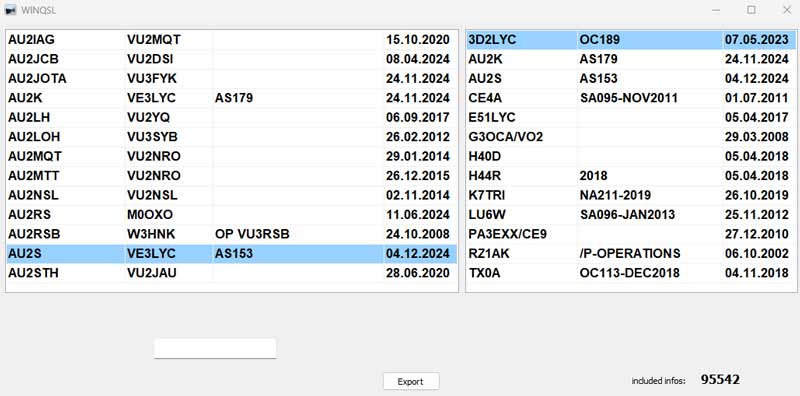This screenshot has width=800, height=396.
Task: Select the CE4A entry
Action: (x=485, y=98)
